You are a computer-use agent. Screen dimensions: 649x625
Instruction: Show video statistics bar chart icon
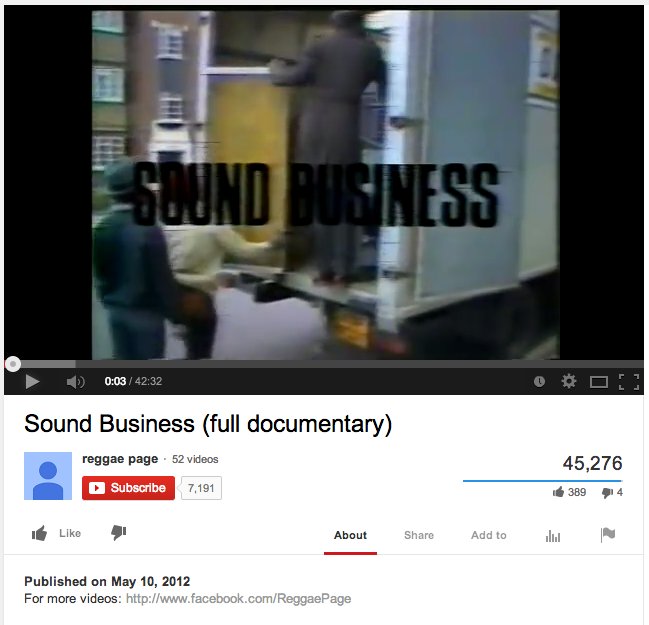[x=553, y=536]
